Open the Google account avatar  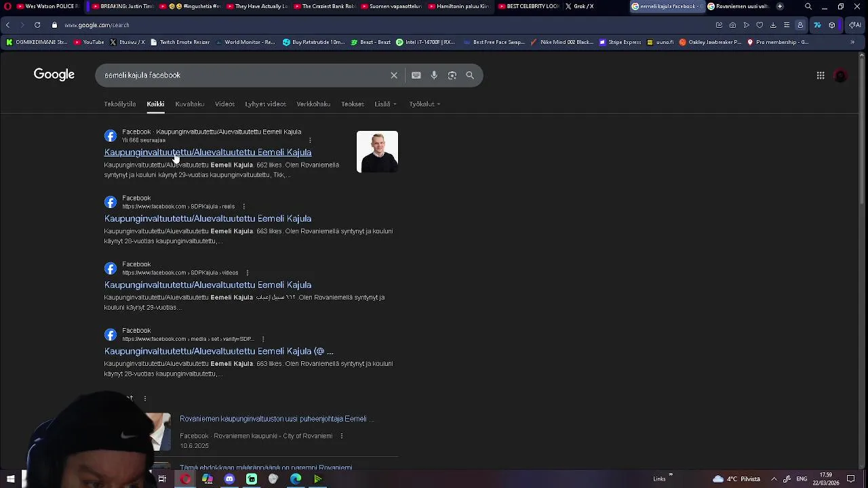840,75
